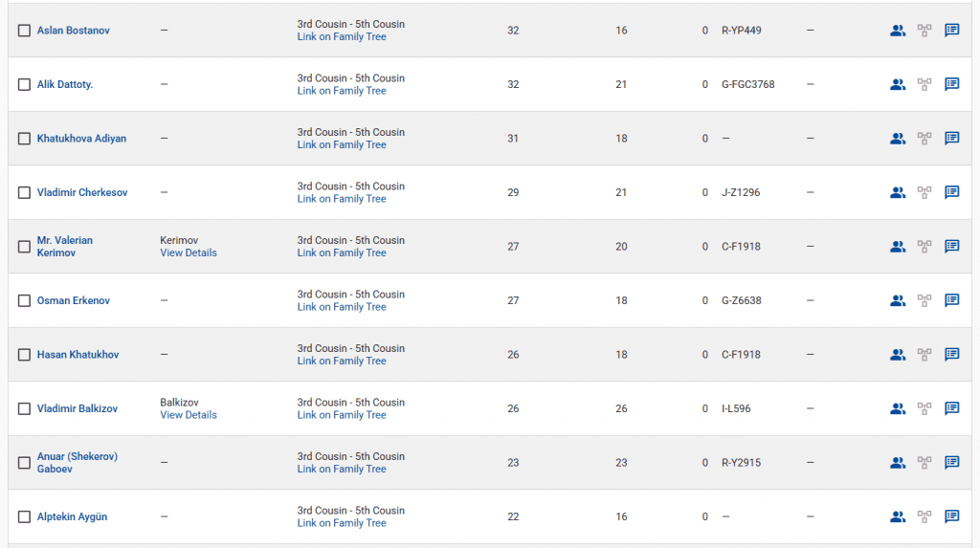Open notes icon for Alptekin Aygün
The height and width of the screenshot is (548, 980).
point(951,516)
